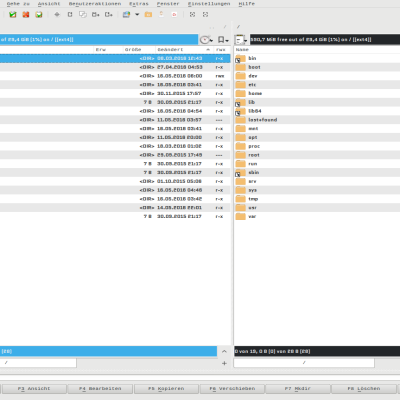Image resolution: width=400 pixels, height=400 pixels.
Task: Click the F5 Kopieren button
Action: [x=166, y=389]
